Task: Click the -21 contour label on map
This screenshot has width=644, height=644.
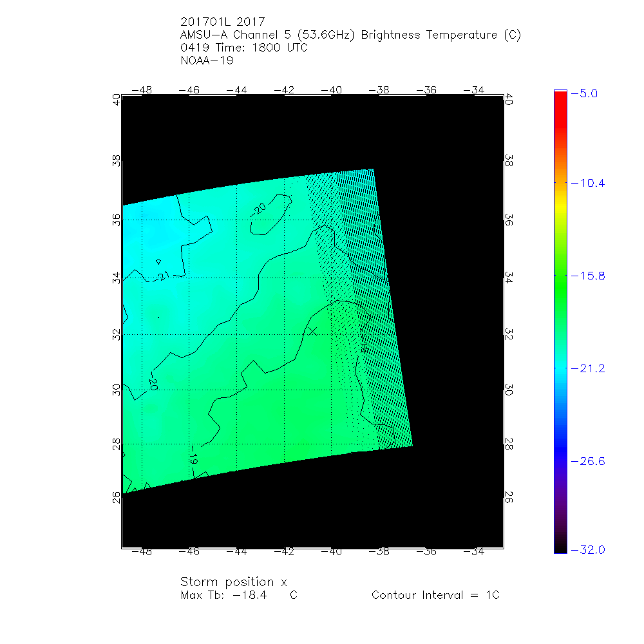Action: click(x=164, y=276)
